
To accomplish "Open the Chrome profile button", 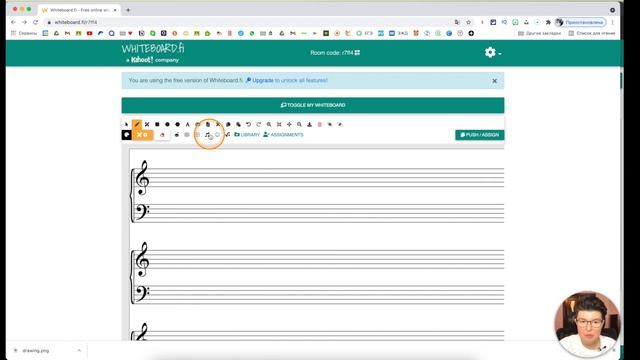I will click(580, 22).
